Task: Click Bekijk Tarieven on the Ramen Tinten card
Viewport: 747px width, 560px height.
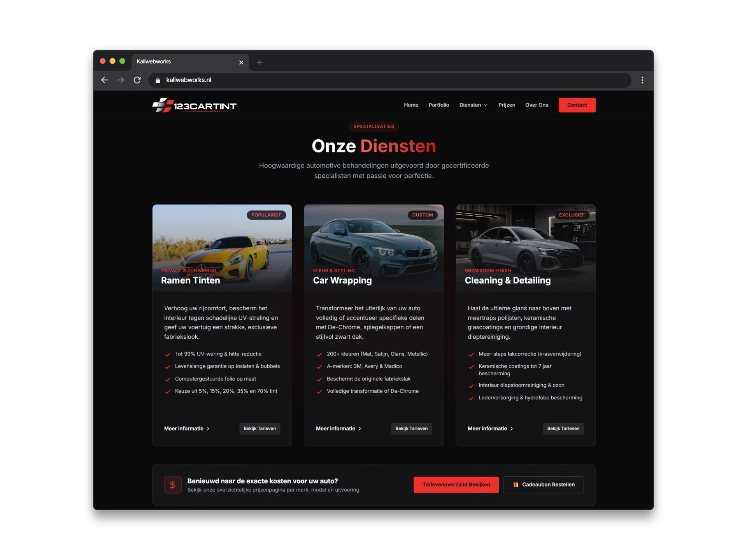Action: click(260, 429)
